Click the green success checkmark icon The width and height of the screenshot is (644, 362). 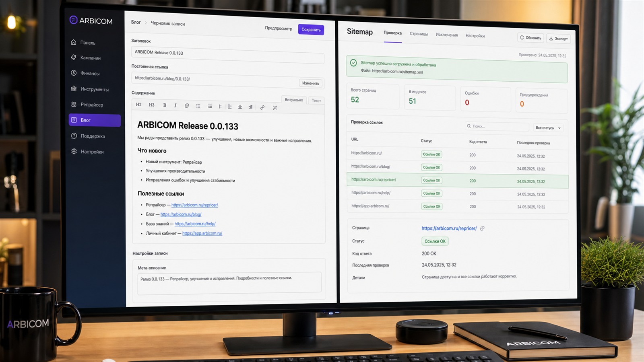353,63
